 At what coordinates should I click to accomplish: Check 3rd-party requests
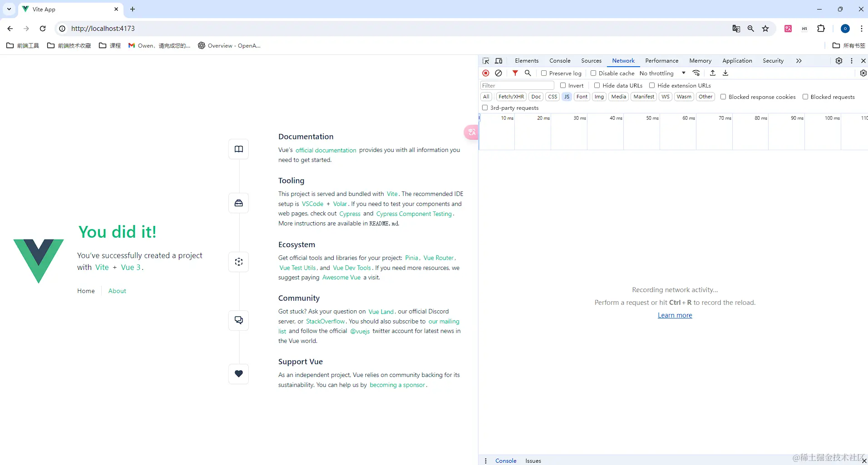(485, 108)
